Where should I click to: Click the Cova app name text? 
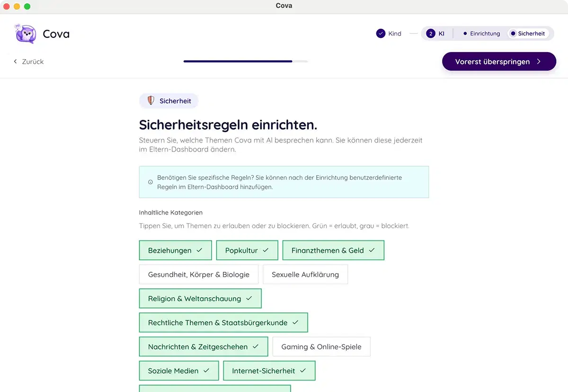[56, 34]
